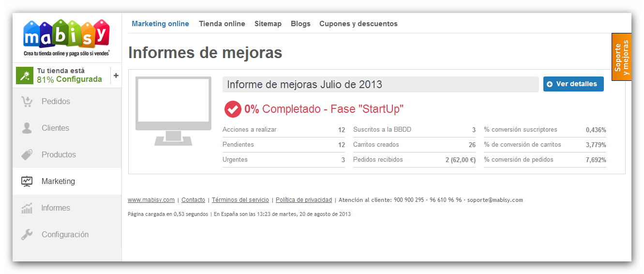
Task: Open Términos del servicio link
Action: pos(240,200)
